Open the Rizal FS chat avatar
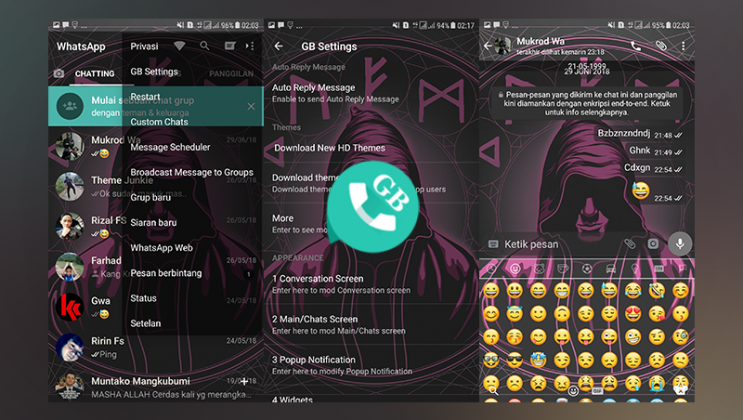Screen dimensions: 743x420 click(70, 227)
